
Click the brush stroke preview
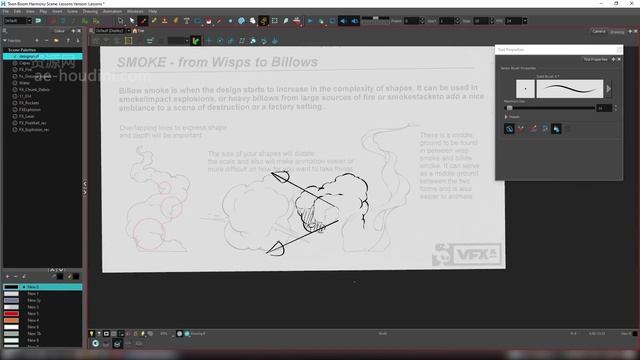tap(570, 89)
